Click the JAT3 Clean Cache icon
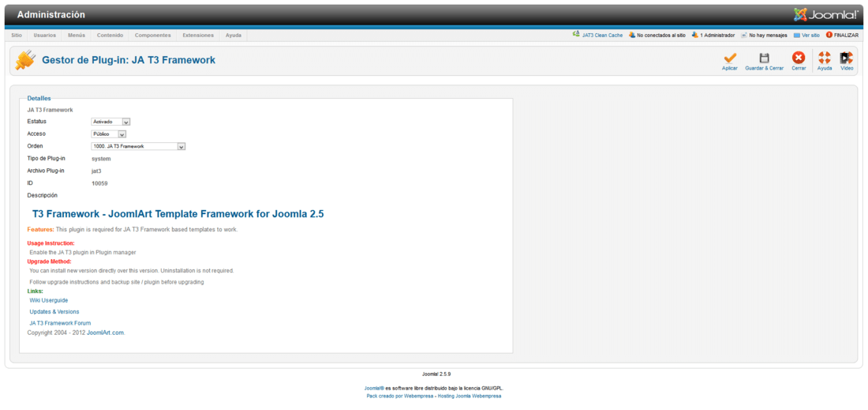 click(576, 34)
